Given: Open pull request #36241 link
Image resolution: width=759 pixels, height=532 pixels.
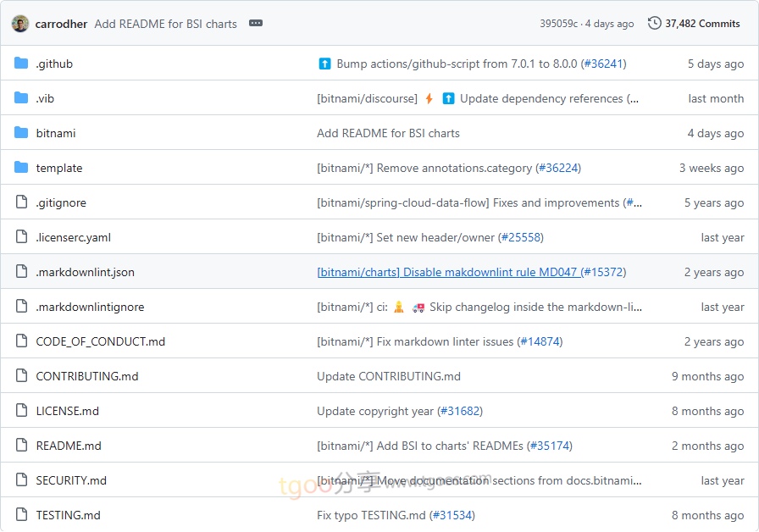Looking at the screenshot, I should coord(603,64).
